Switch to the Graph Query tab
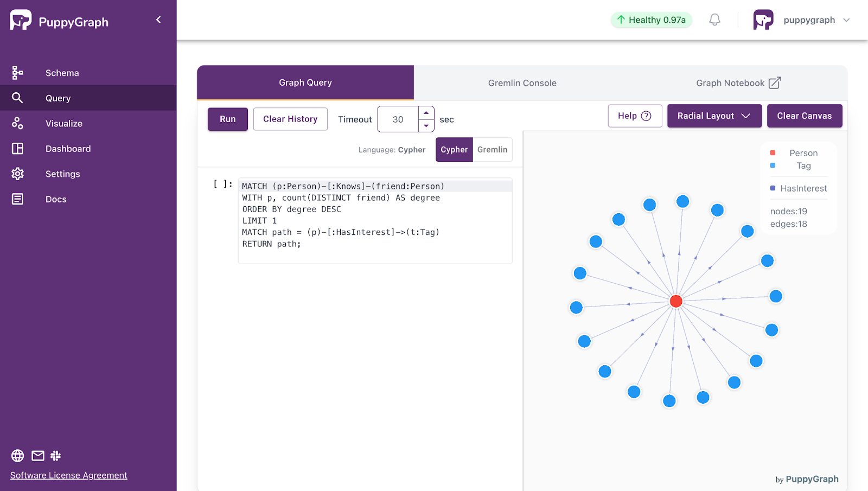 [305, 82]
